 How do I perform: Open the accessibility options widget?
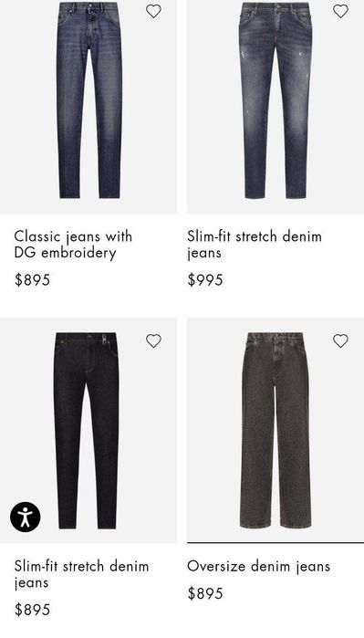(26, 517)
